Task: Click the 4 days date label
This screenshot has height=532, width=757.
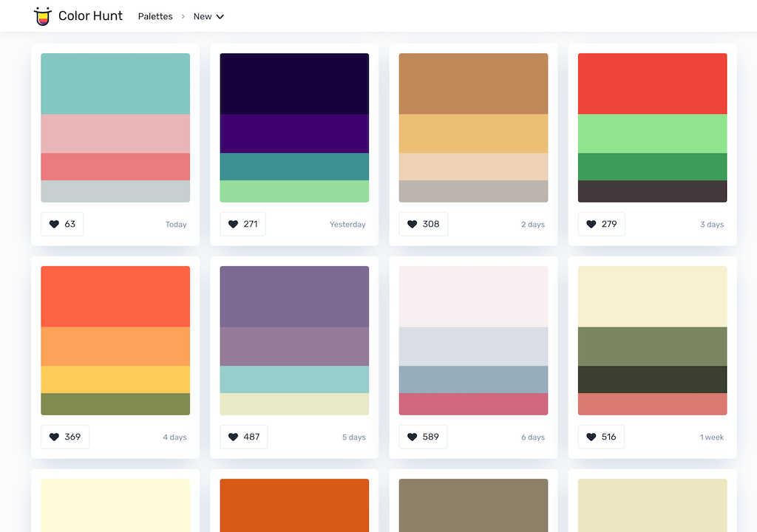Action: click(x=174, y=437)
